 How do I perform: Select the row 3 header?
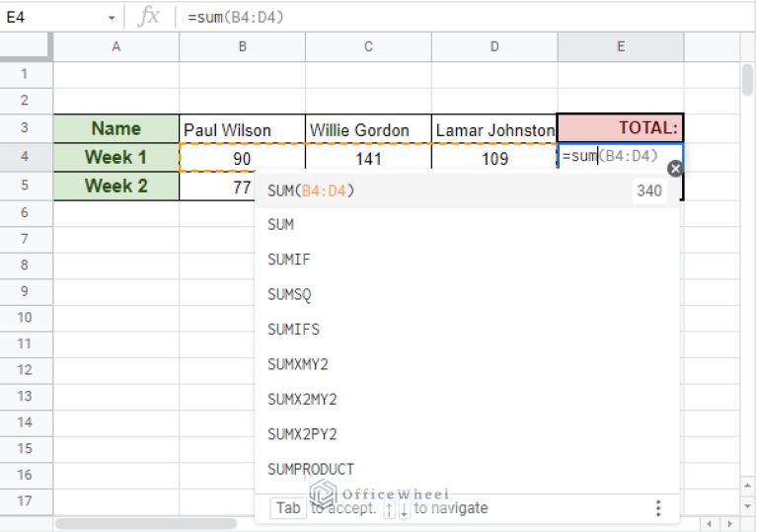25,128
